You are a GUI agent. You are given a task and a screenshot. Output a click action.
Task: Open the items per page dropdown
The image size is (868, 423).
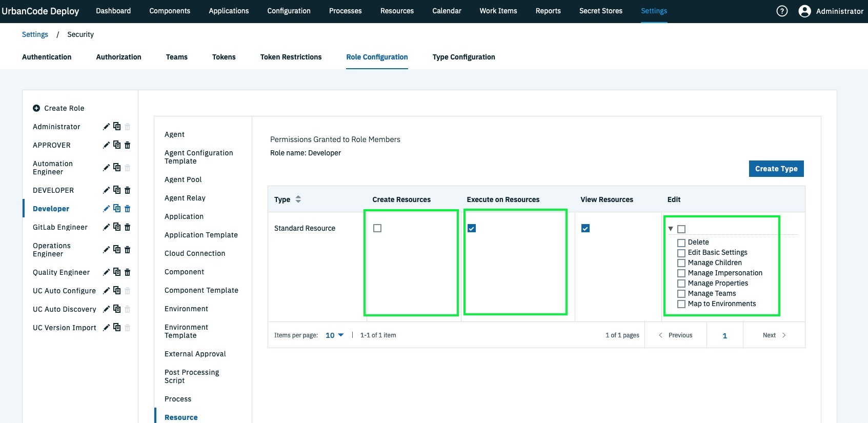pyautogui.click(x=335, y=335)
